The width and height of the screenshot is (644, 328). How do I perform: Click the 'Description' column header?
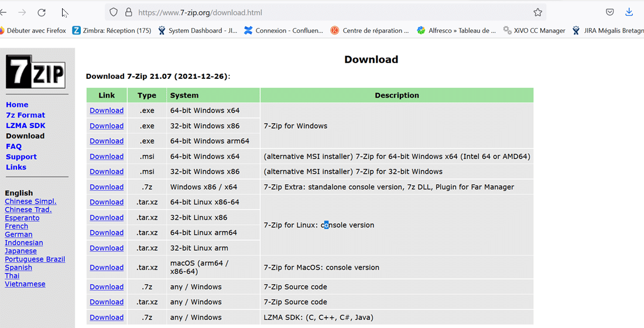pos(397,95)
